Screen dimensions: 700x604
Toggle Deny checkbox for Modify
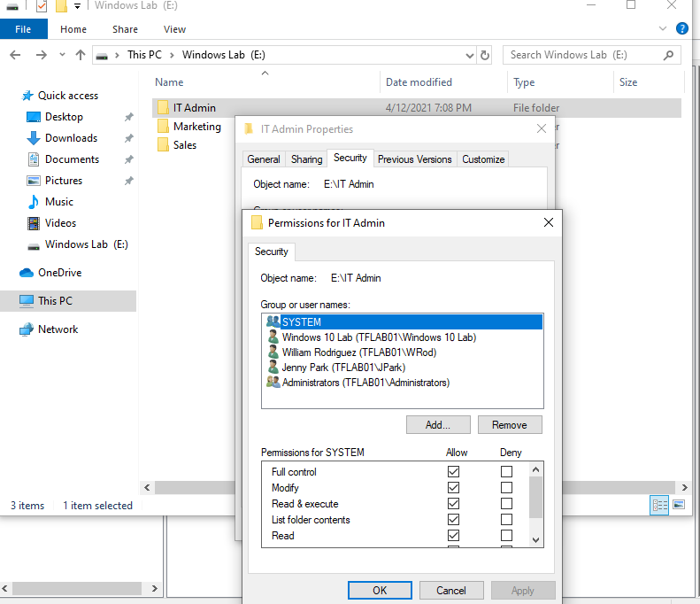click(x=506, y=488)
